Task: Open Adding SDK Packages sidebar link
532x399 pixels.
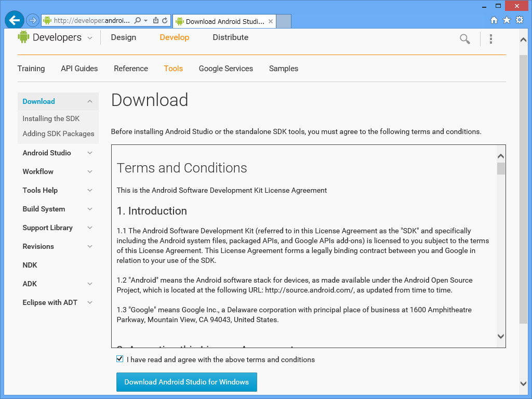Action: [58, 134]
